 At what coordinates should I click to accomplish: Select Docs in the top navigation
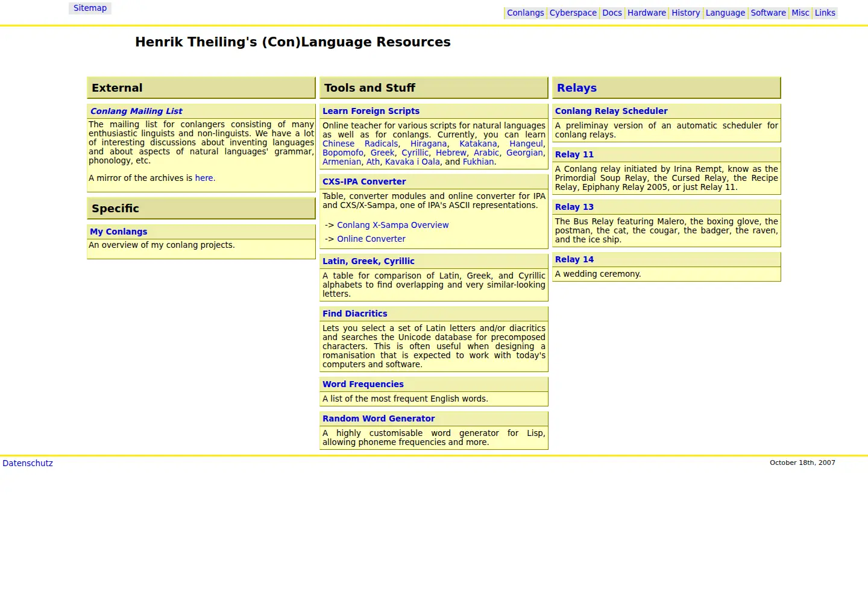point(612,13)
